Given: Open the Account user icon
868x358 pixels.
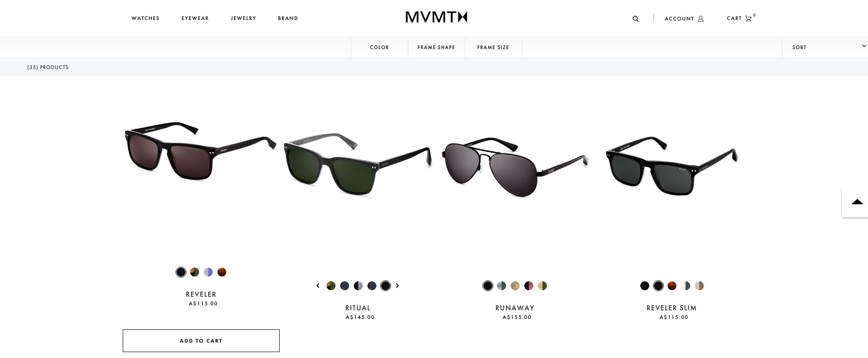Looking at the screenshot, I should 701,19.
